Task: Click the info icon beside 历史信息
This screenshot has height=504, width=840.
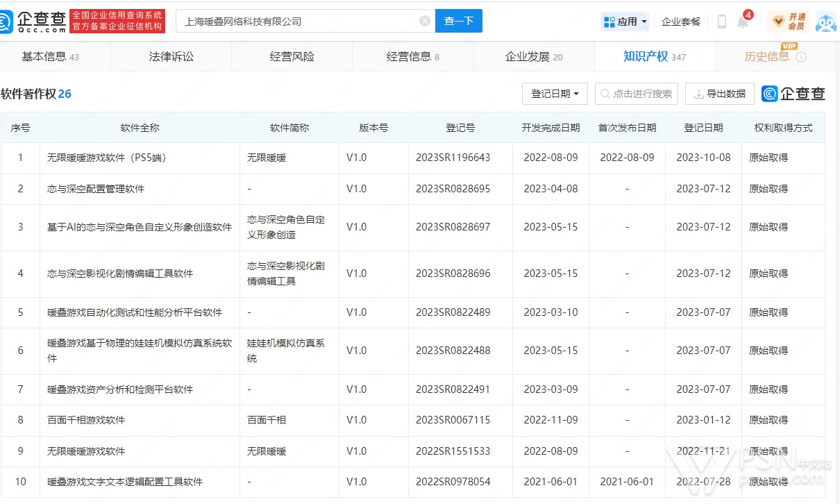Action: click(x=801, y=57)
